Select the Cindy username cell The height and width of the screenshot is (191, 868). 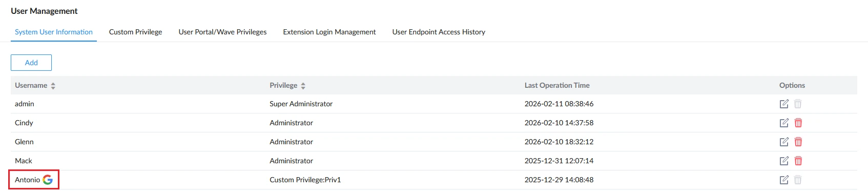24,123
